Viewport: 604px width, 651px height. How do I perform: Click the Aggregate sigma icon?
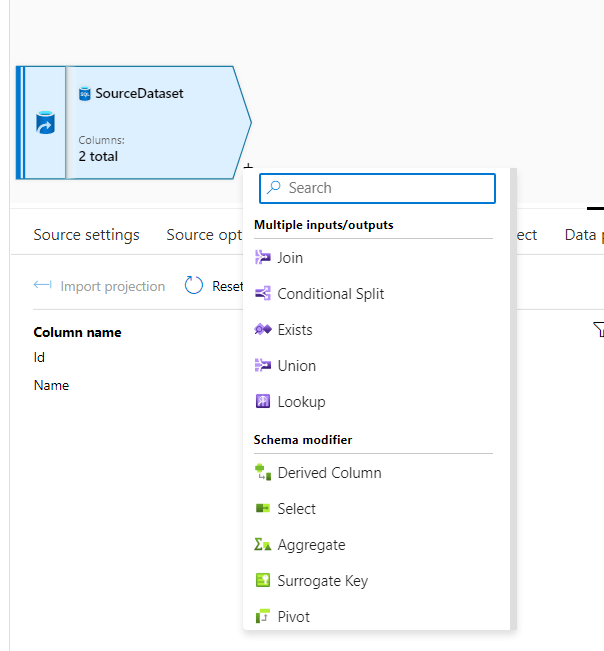click(x=263, y=545)
